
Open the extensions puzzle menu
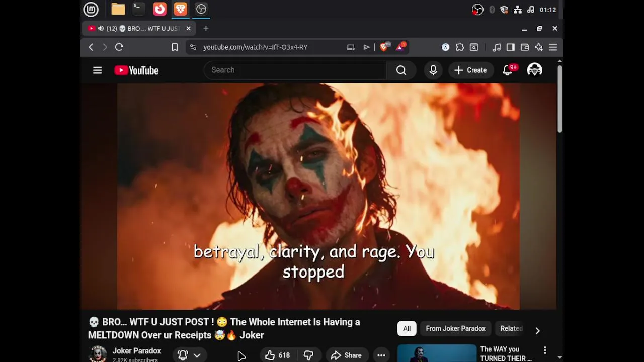click(x=460, y=47)
